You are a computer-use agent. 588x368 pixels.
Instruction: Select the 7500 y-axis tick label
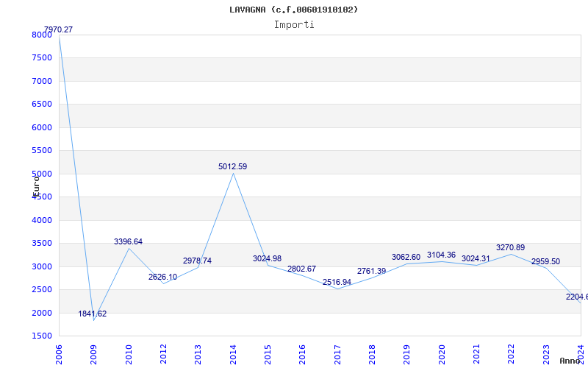tap(42, 58)
